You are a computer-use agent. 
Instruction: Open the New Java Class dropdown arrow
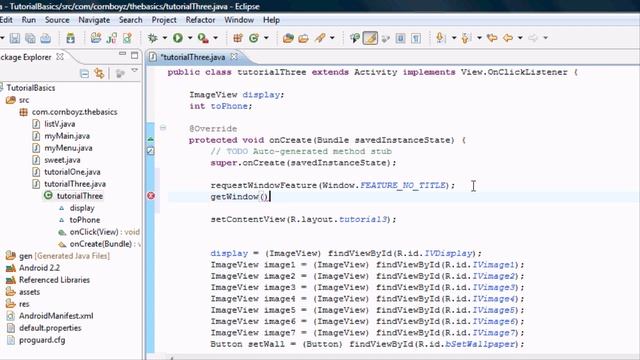click(x=266, y=38)
